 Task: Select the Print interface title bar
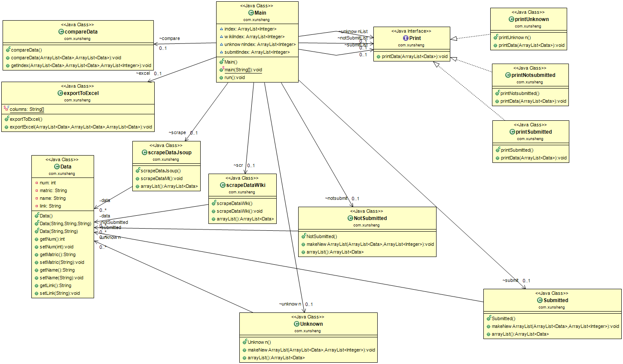click(x=415, y=38)
